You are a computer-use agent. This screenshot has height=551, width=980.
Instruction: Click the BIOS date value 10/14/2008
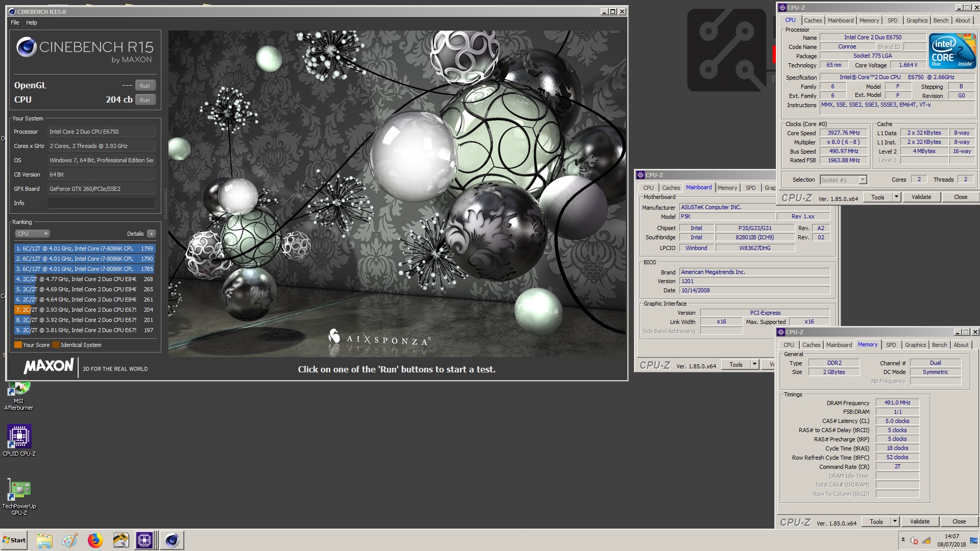click(x=754, y=290)
